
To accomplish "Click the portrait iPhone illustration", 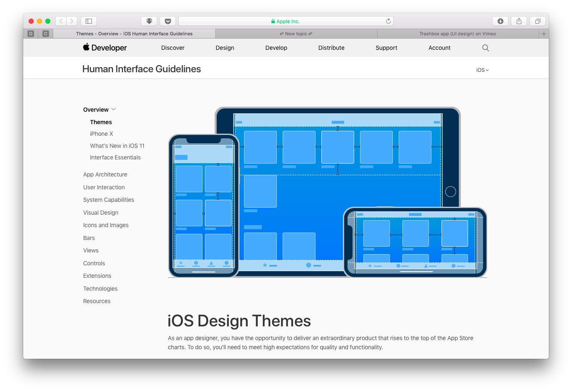I will pyautogui.click(x=204, y=206).
